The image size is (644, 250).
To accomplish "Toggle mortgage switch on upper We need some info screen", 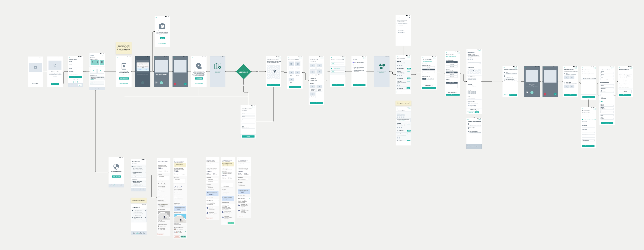I will coord(583,78).
